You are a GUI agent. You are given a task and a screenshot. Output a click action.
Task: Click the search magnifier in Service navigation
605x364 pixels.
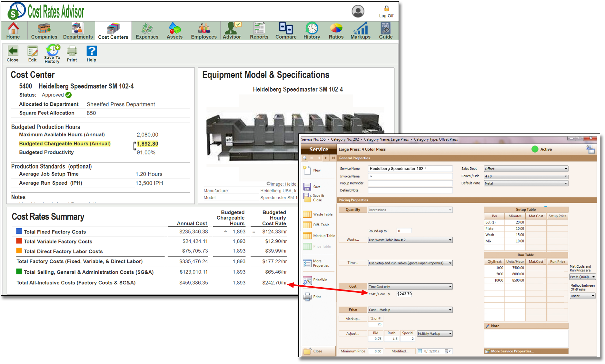pyautogui.click(x=305, y=158)
